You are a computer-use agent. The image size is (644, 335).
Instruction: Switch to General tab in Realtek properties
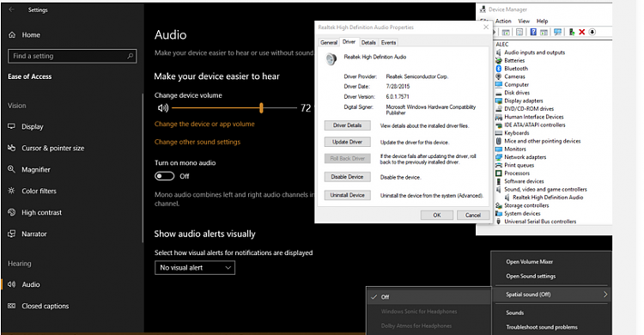[x=329, y=42]
